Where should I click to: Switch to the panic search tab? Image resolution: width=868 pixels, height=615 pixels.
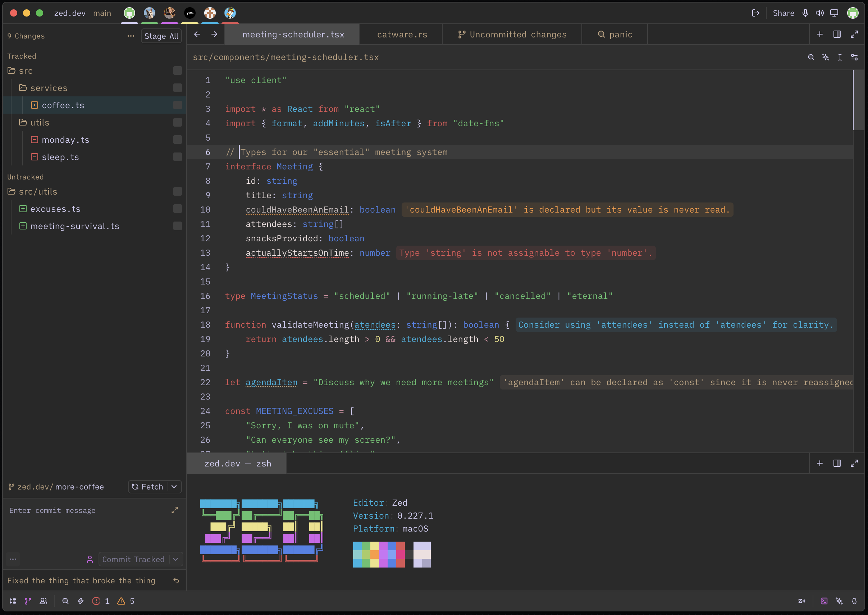[615, 35]
